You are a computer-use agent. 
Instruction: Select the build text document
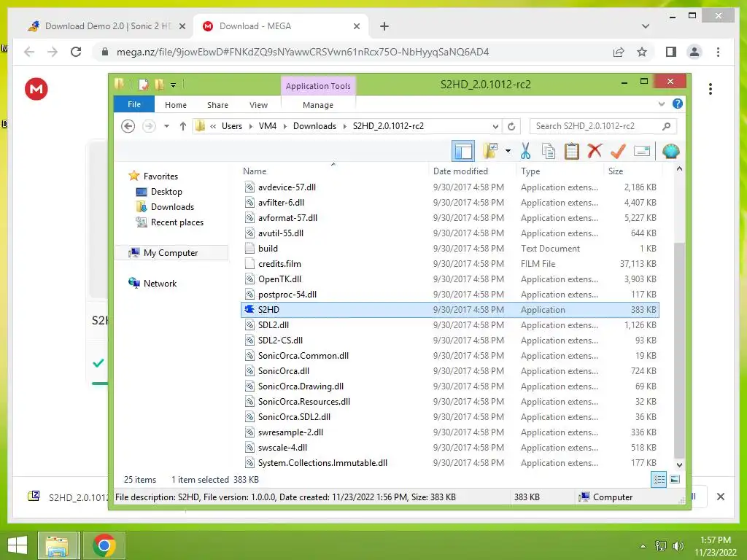449,249
